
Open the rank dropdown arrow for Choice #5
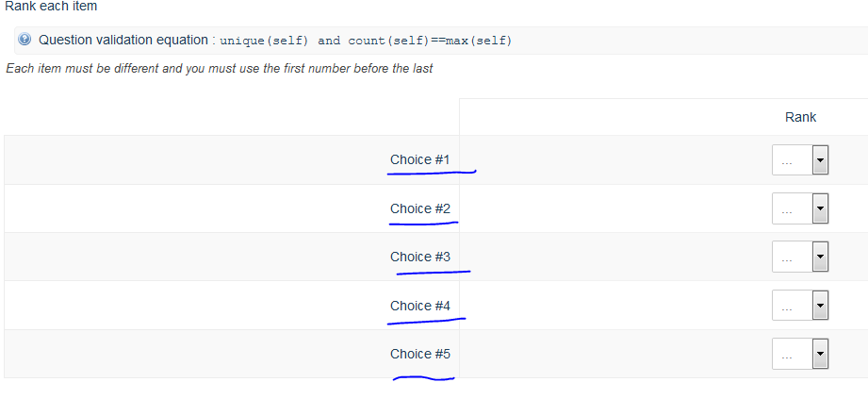coord(820,355)
